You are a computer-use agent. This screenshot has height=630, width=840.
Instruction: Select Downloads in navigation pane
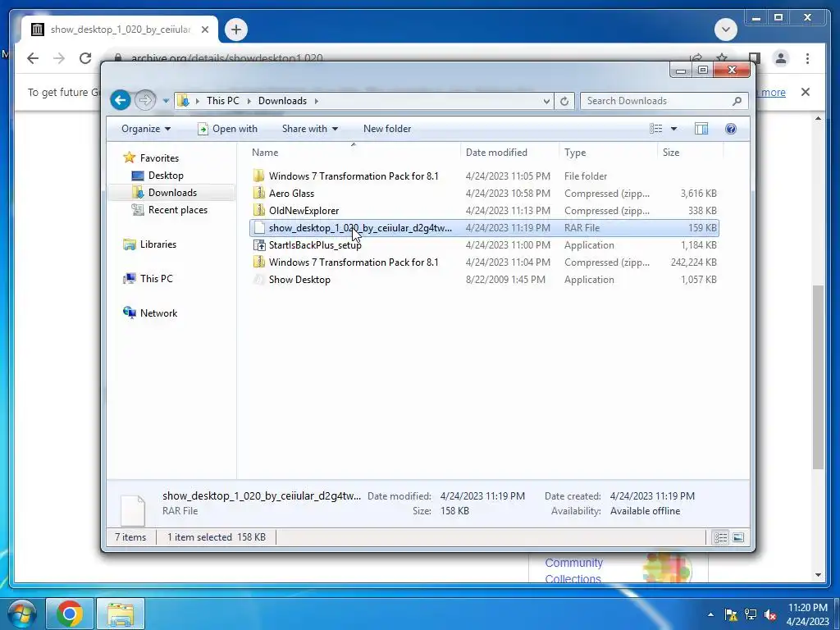pos(172,192)
